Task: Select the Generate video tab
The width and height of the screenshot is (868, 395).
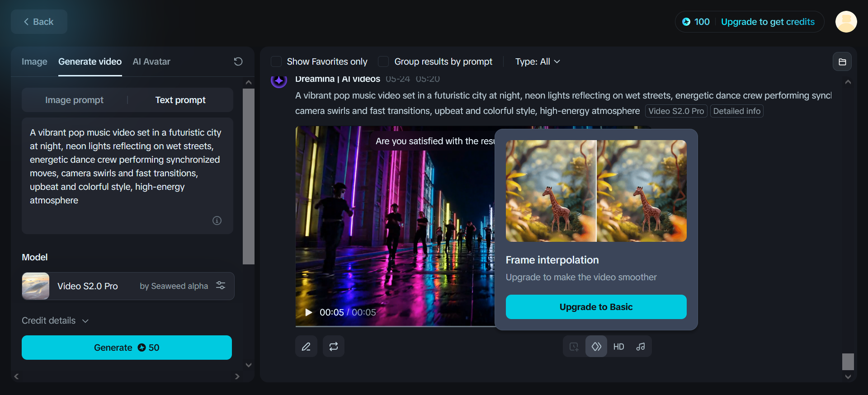Action: 90,61
